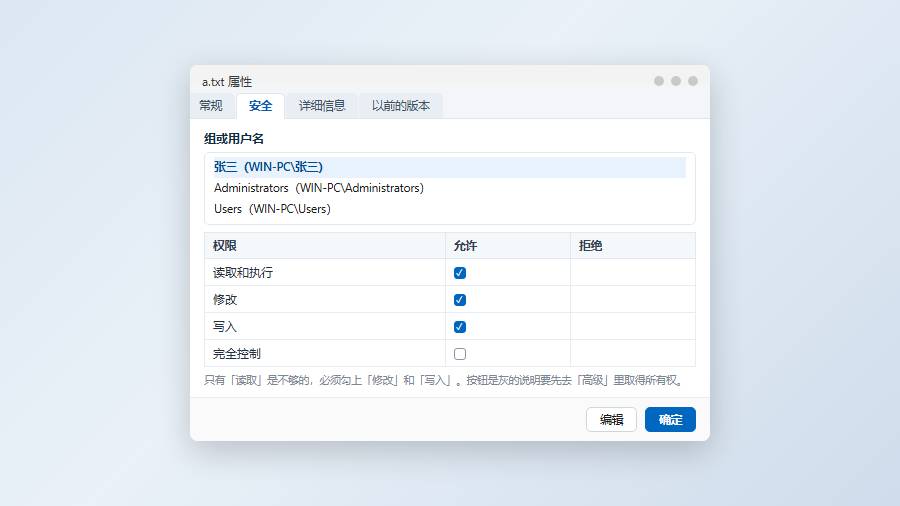The height and width of the screenshot is (506, 900).
Task: Click the 读取和执行 permission label
Action: [x=243, y=273]
